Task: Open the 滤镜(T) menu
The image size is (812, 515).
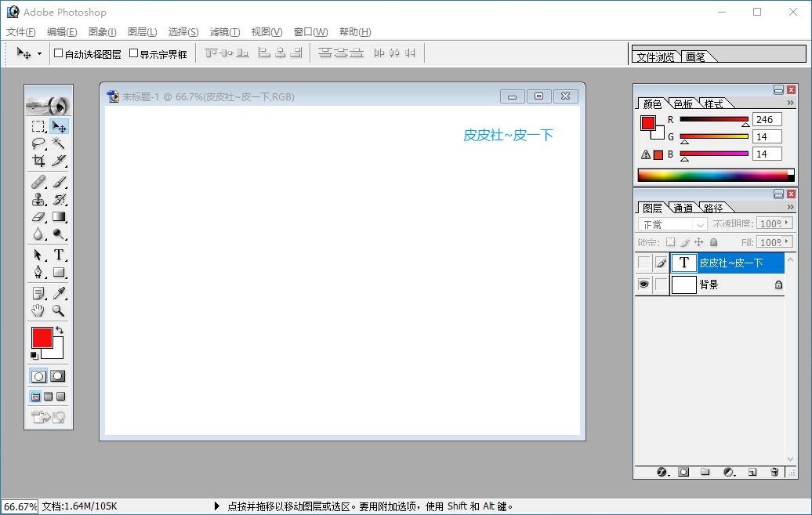Action: click(225, 32)
